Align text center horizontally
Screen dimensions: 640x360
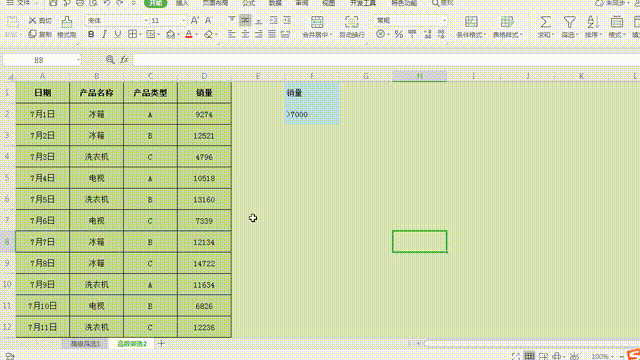pyautogui.click(x=245, y=34)
